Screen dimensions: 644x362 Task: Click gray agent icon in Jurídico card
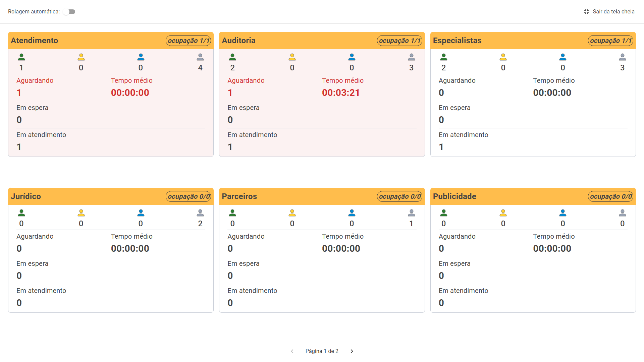pos(200,213)
